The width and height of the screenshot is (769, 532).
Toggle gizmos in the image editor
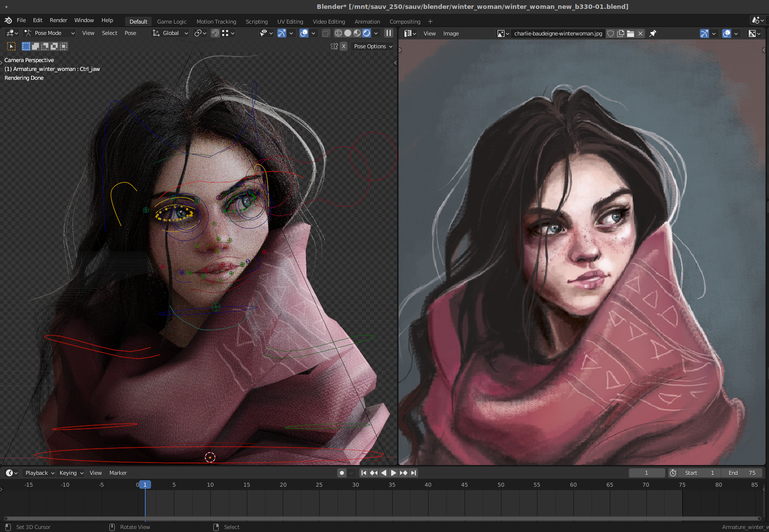pyautogui.click(x=704, y=33)
